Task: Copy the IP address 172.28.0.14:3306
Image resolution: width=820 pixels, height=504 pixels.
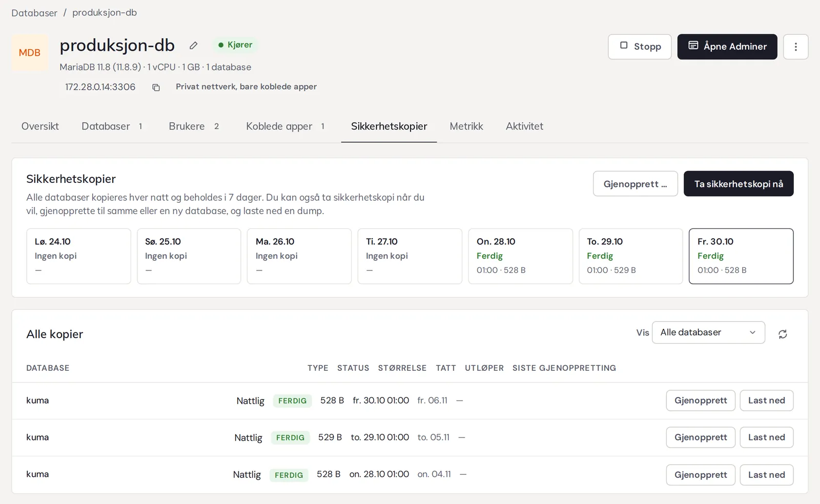Action: click(156, 88)
